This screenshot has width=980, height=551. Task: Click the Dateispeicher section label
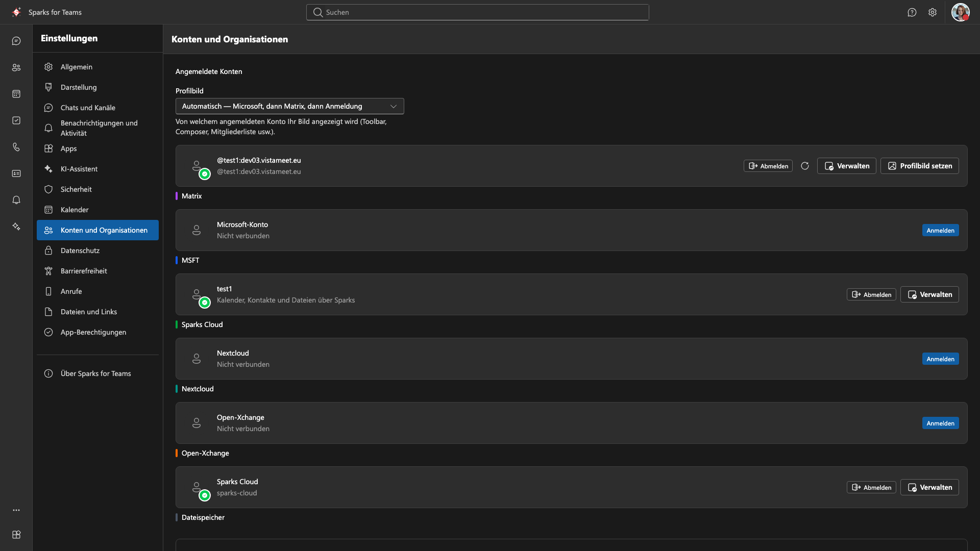coord(203,517)
